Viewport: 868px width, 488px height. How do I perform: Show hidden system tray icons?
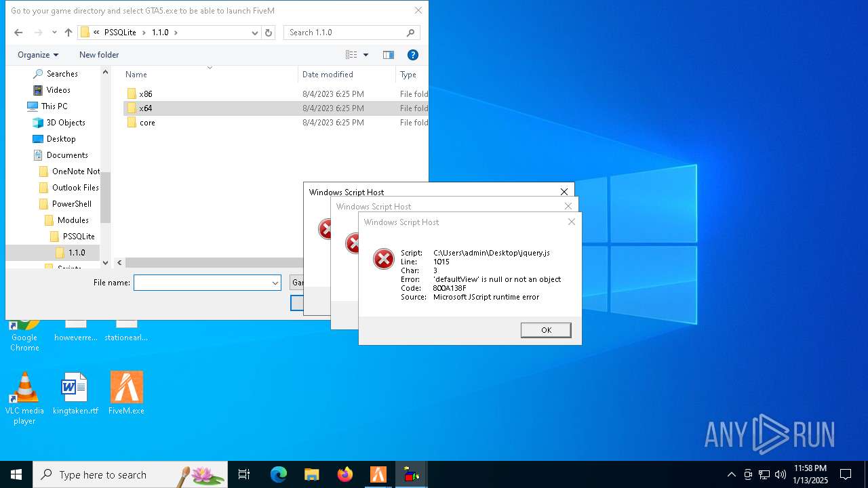(731, 474)
